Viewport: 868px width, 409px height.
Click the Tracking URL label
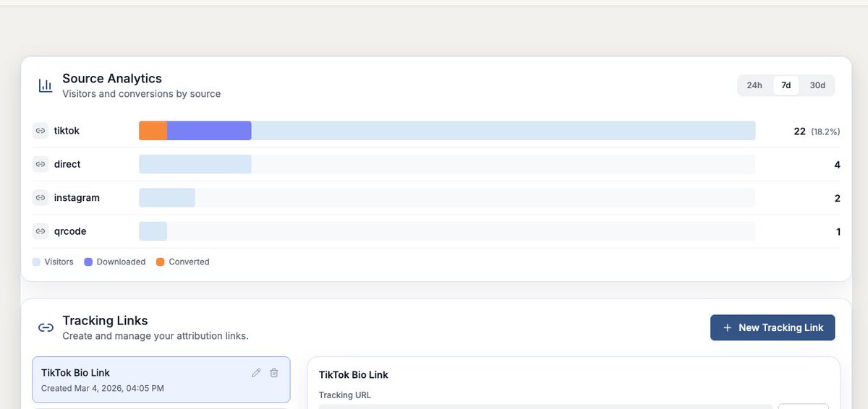pos(345,395)
